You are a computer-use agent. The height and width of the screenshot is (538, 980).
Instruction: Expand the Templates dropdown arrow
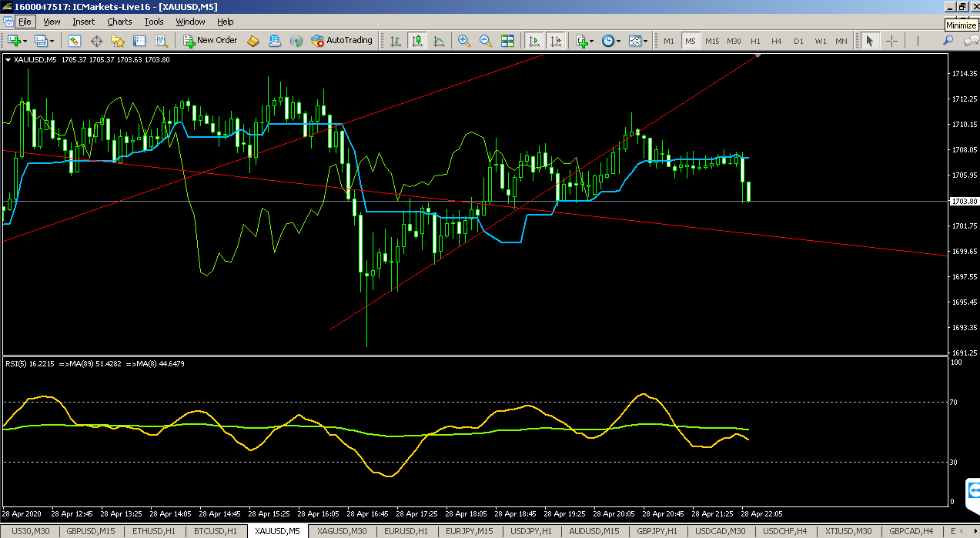point(644,41)
